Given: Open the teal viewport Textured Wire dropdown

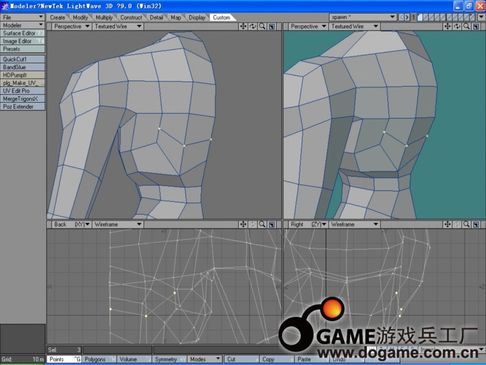Looking at the screenshot, I should (354, 26).
